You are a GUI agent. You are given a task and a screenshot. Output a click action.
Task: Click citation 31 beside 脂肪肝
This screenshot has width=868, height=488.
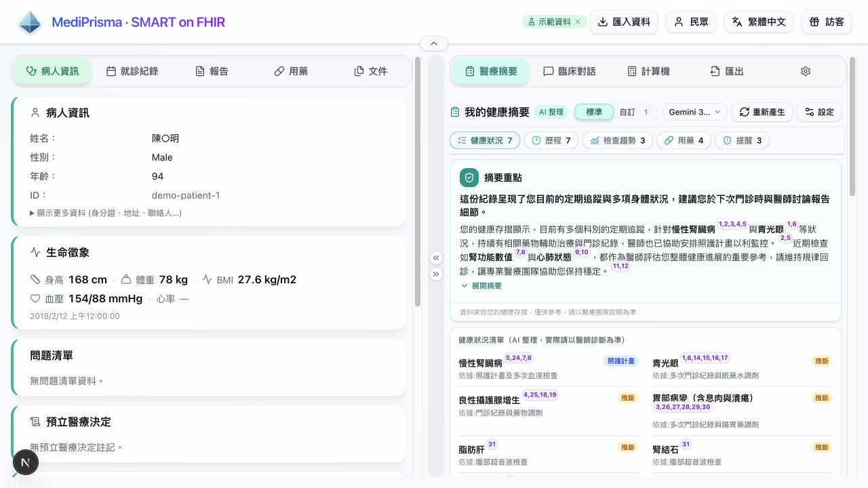[x=492, y=445]
